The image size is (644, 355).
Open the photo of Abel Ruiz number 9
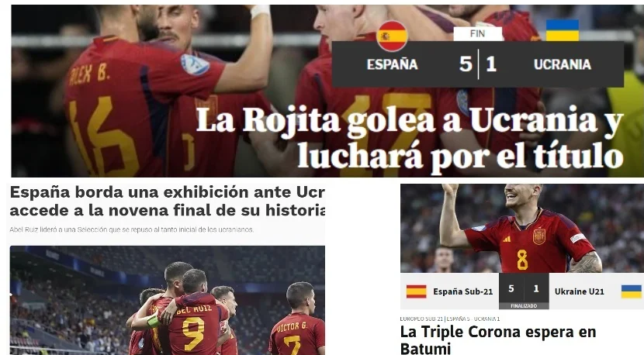coord(167,301)
